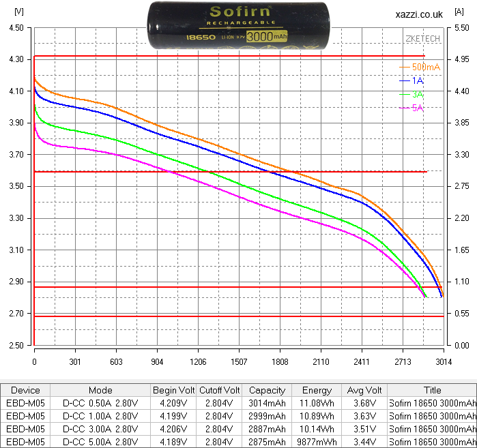
Task: Click the 4.206V begin voltage cell
Action: tap(174, 429)
